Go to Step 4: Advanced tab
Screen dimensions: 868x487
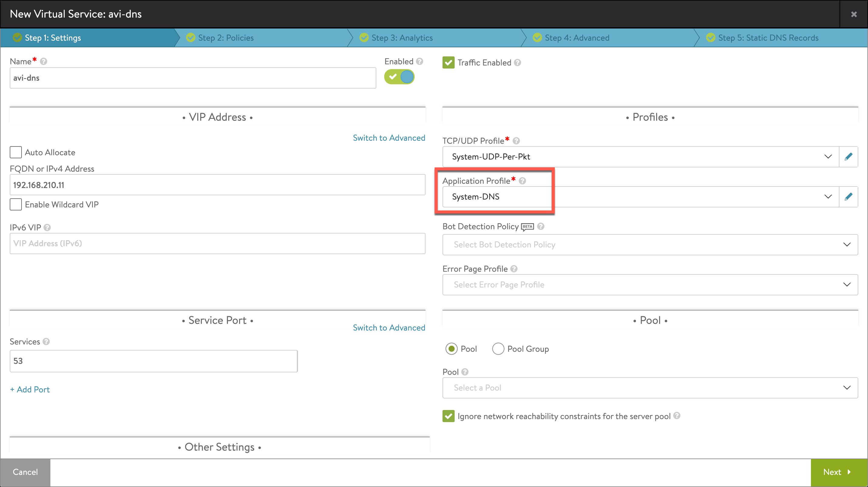610,38
